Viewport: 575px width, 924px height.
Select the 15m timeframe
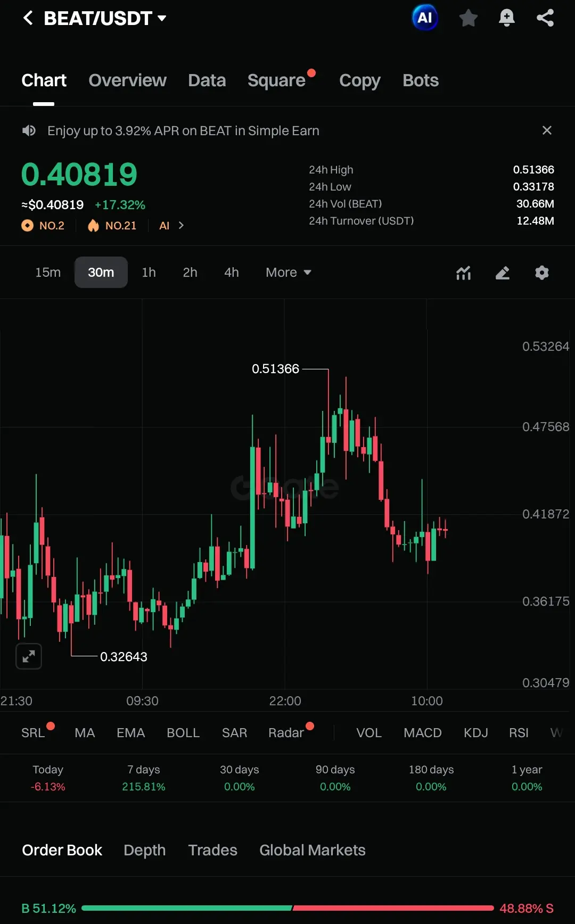pos(48,273)
